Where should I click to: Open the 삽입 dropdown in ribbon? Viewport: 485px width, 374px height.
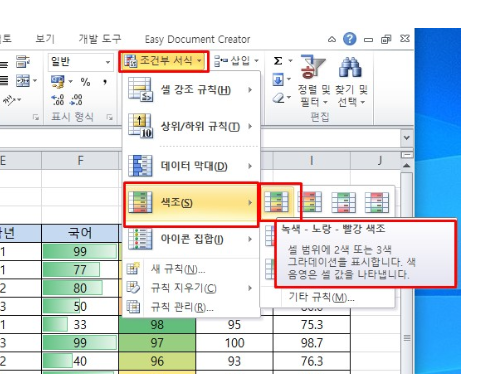pyautogui.click(x=236, y=61)
